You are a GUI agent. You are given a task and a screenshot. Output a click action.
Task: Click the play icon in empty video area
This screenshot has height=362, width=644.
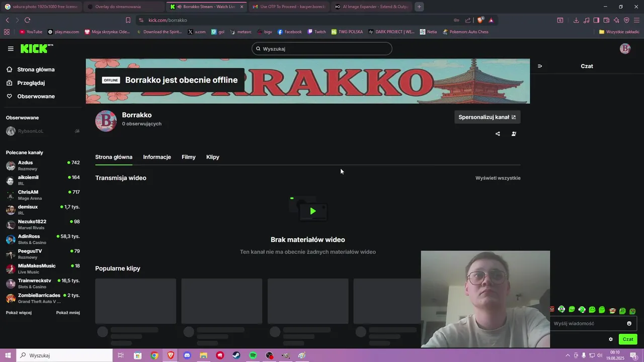(313, 211)
